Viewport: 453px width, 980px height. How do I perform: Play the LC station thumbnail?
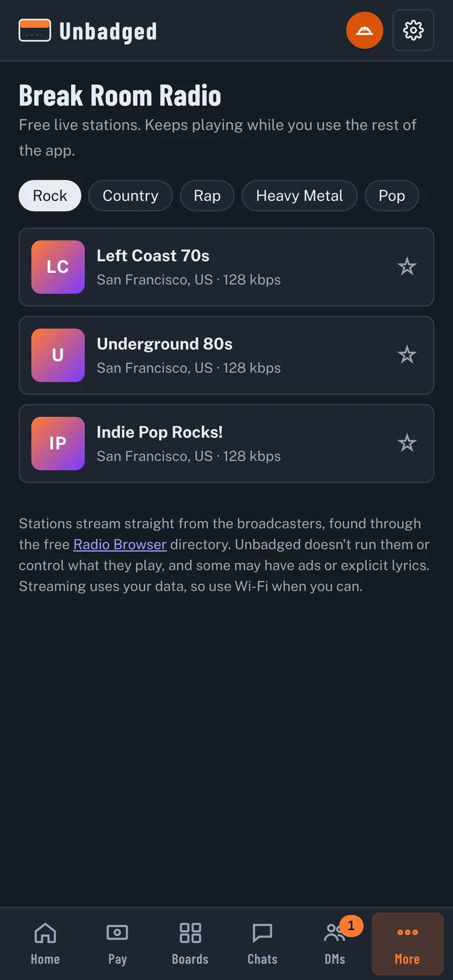point(58,267)
